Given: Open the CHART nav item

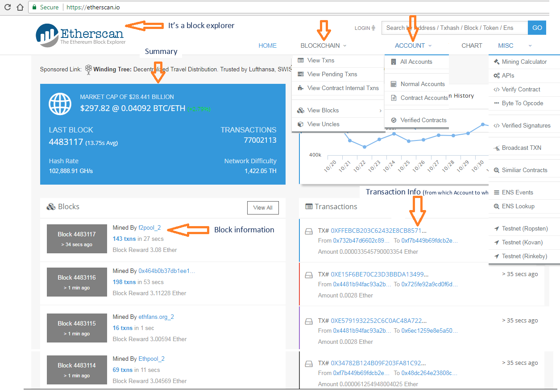Looking at the screenshot, I should pos(472,45).
